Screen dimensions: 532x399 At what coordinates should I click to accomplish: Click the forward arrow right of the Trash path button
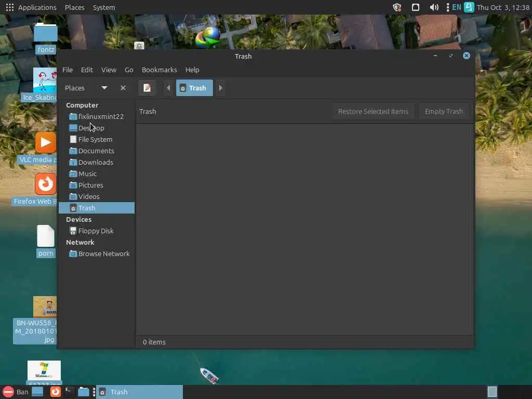[x=220, y=88]
